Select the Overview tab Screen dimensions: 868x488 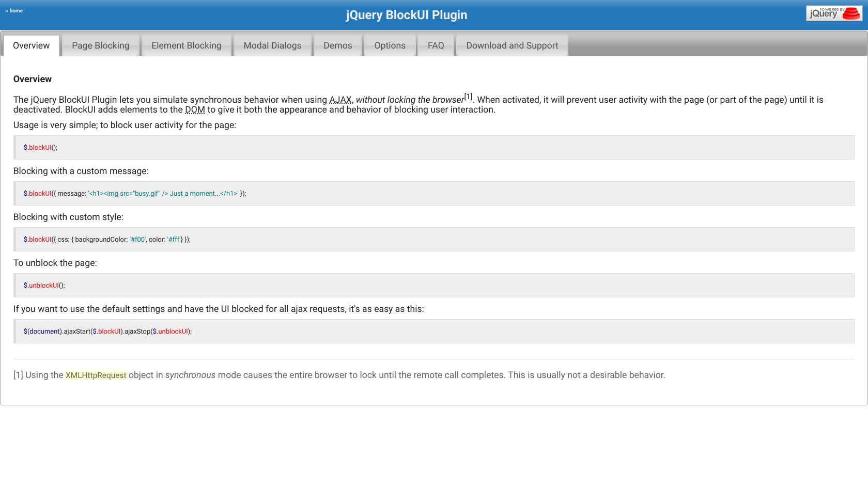click(32, 45)
